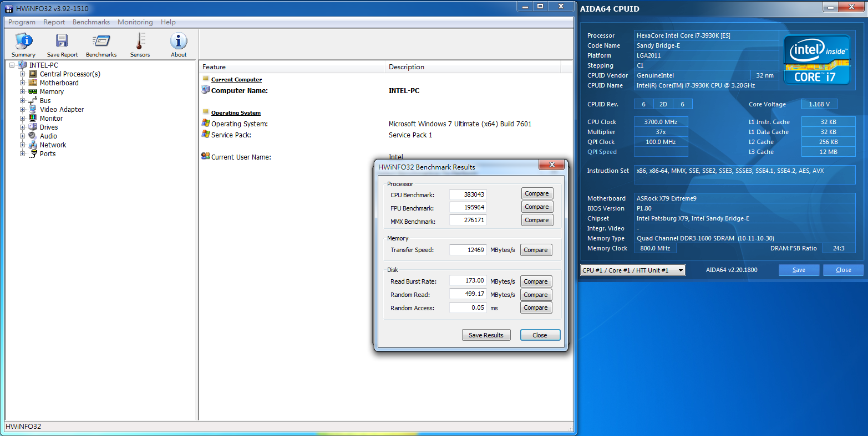Click Save in AIDA64 CPUID window
Screen dimensions: 868x436
coord(799,270)
